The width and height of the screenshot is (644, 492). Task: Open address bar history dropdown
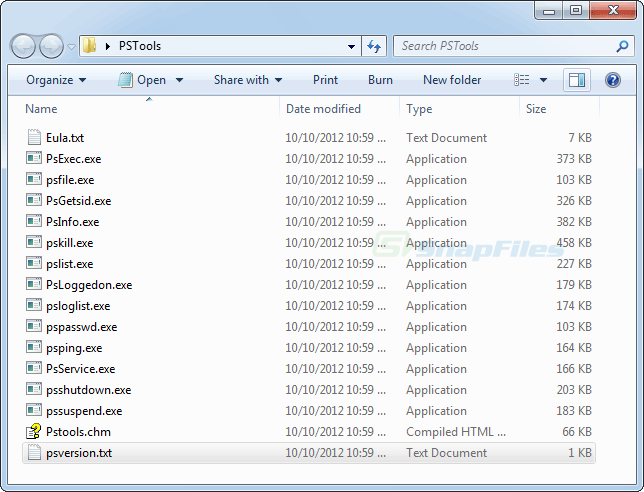(351, 46)
